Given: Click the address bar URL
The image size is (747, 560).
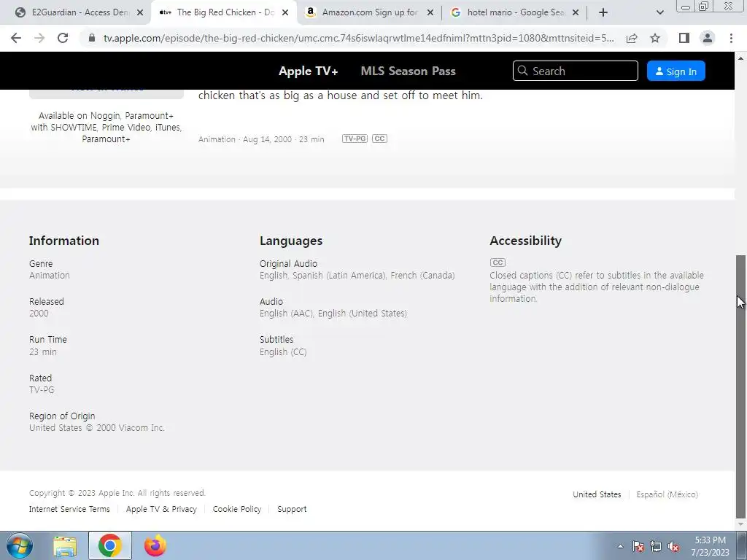Looking at the screenshot, I should pyautogui.click(x=358, y=38).
